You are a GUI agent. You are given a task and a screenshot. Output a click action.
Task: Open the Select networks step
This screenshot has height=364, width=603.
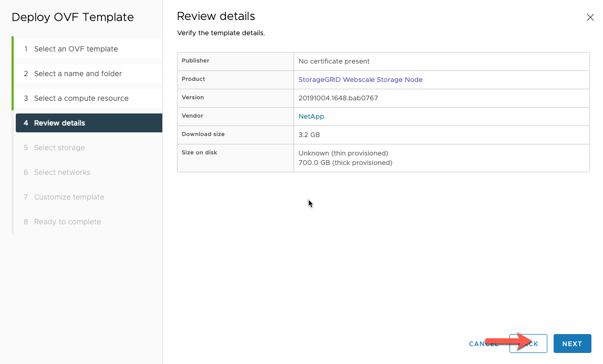click(63, 172)
